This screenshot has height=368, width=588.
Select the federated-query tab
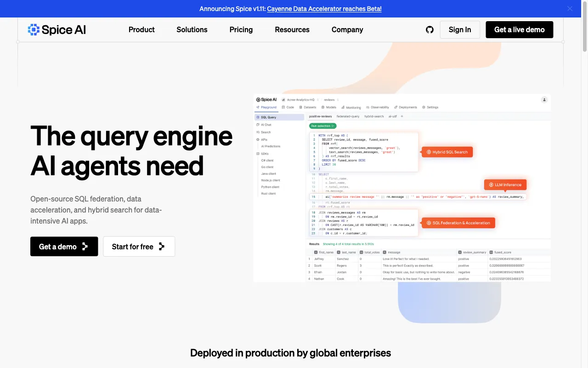[x=348, y=116]
